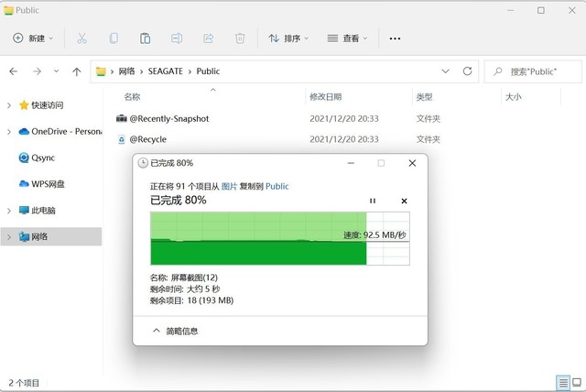Click the @Recently-Snapshot date 2021/12/20 20:33
The width and height of the screenshot is (586, 392).
pyautogui.click(x=344, y=119)
